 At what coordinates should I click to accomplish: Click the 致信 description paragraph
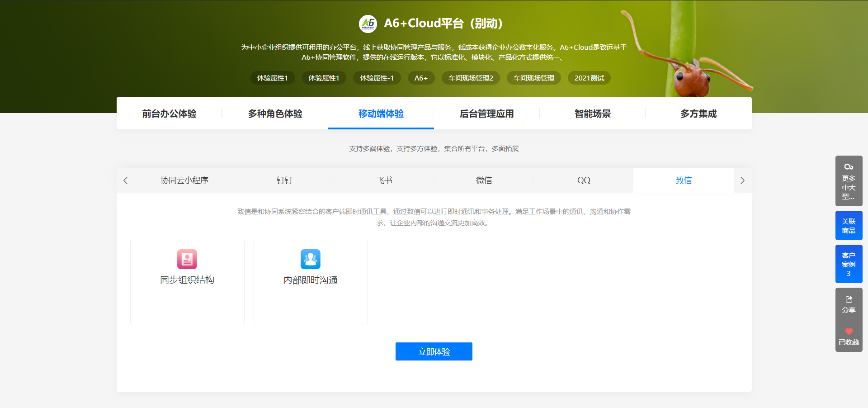point(434,217)
